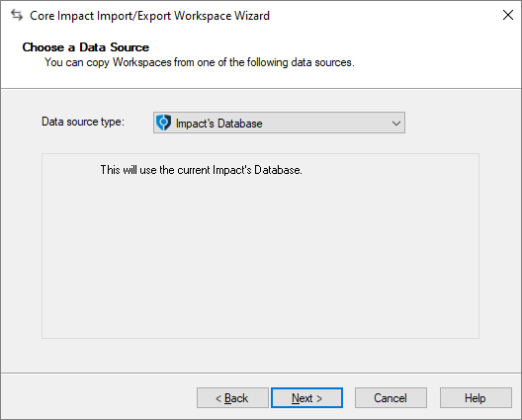
Task: Click empty title bar space beside the title
Action: [383, 15]
